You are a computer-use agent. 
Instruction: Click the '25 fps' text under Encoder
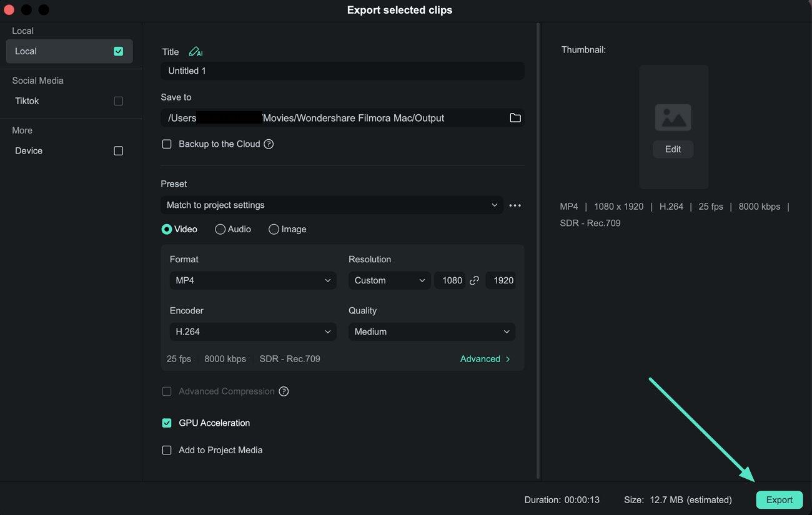pos(179,359)
